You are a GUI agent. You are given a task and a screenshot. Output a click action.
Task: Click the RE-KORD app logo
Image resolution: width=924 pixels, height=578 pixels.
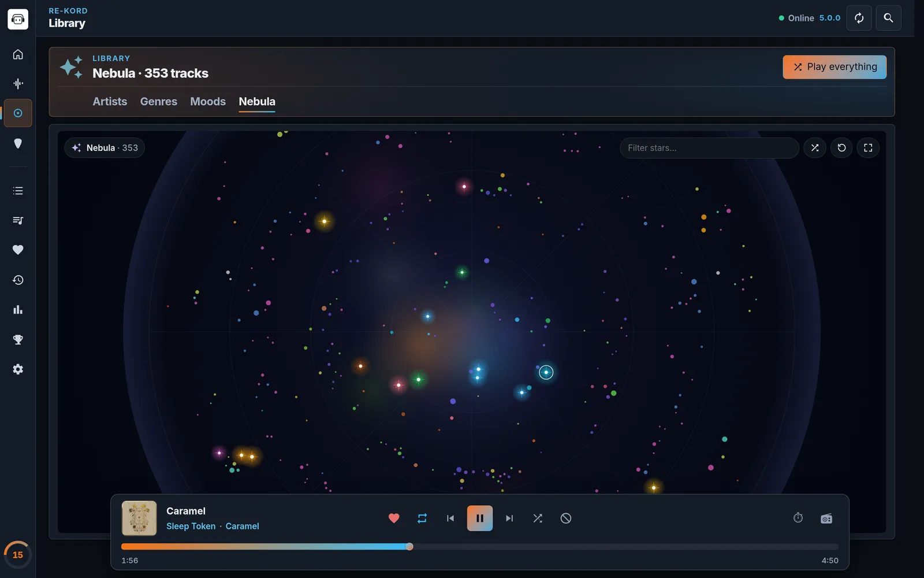[18, 19]
